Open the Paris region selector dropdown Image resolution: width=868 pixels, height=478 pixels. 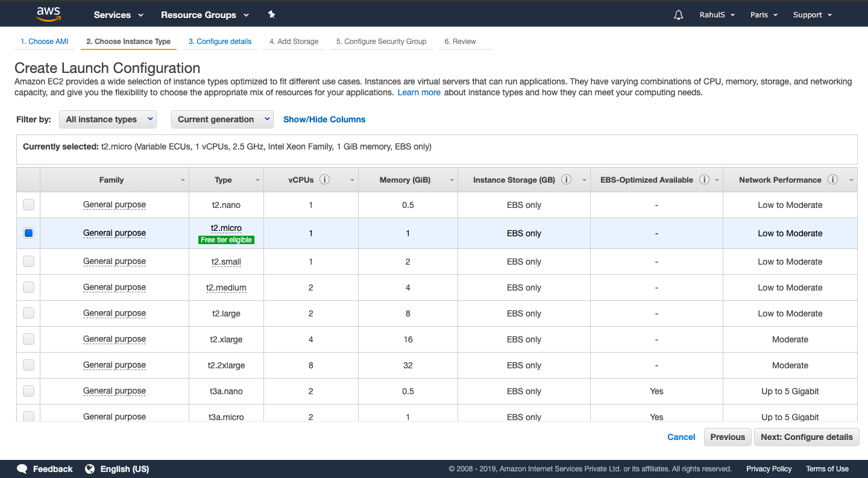[763, 14]
